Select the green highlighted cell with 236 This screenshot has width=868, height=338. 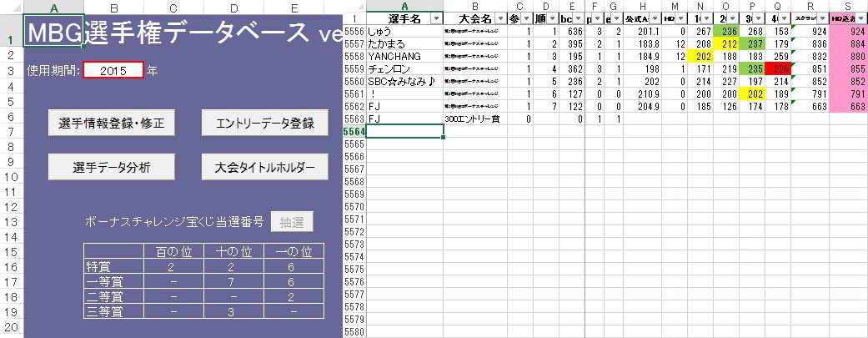click(727, 31)
